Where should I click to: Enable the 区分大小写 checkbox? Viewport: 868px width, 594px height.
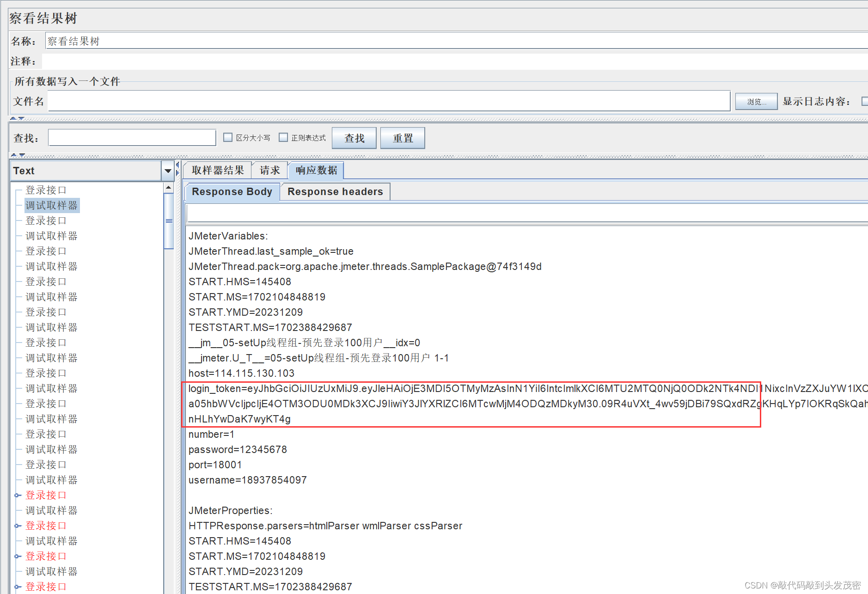coord(228,137)
